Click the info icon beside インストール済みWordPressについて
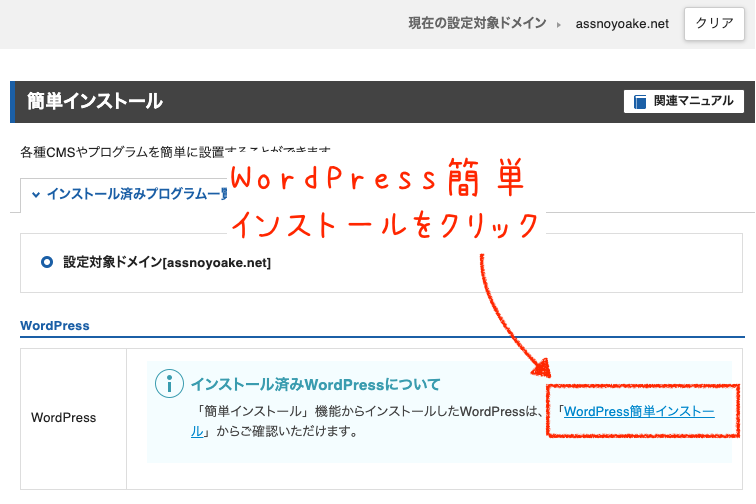 (x=169, y=384)
